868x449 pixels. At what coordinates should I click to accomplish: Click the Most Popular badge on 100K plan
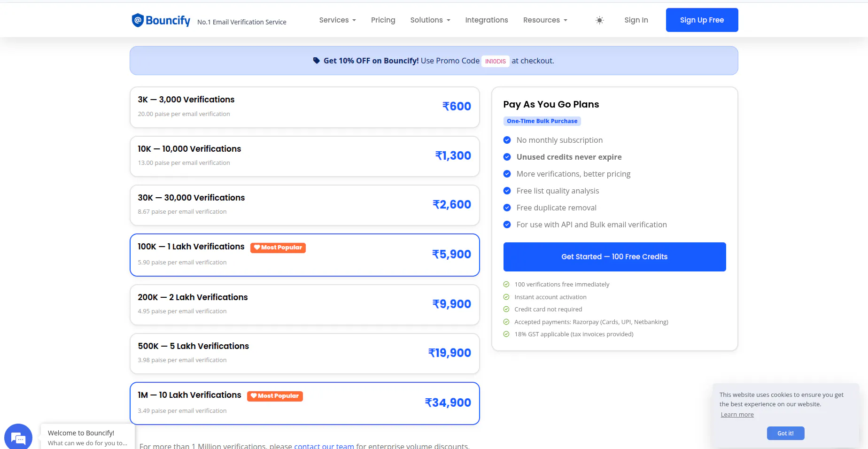point(278,248)
